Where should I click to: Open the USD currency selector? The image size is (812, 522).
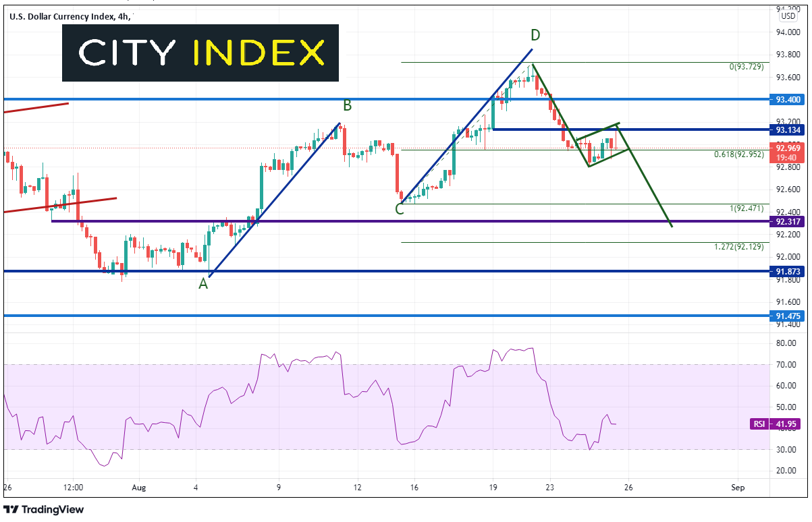tap(788, 15)
